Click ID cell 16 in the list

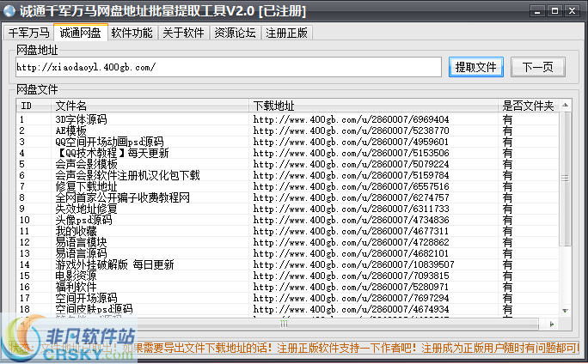click(24, 287)
